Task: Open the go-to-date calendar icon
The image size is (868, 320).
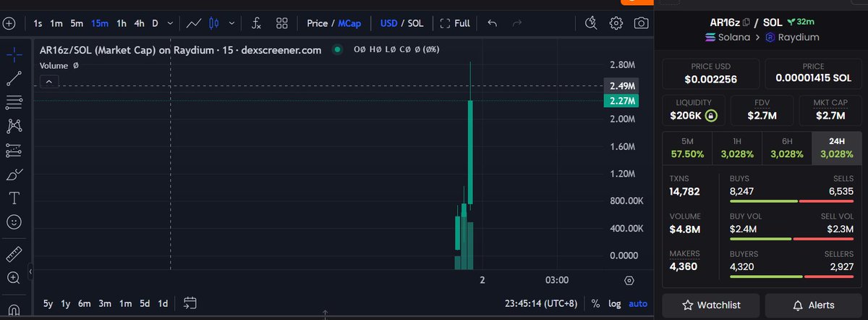Action: 190,303
